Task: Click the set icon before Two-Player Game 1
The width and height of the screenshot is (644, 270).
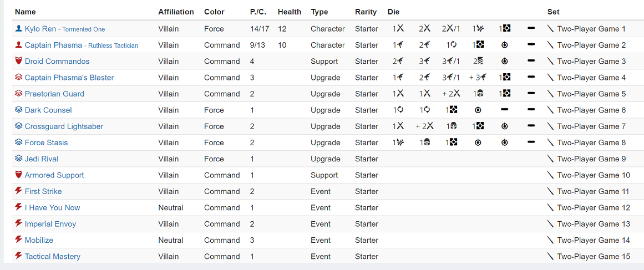Action: [x=551, y=29]
